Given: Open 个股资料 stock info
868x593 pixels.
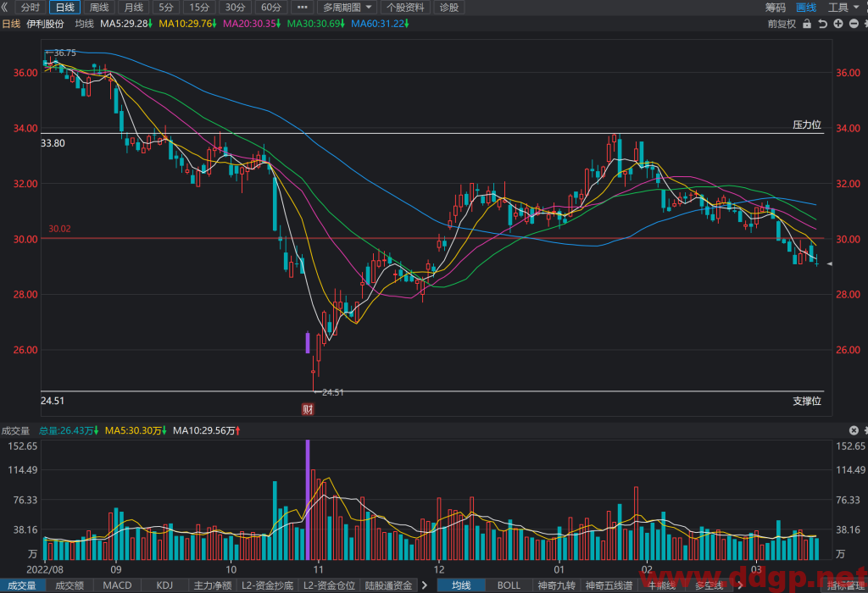Looking at the screenshot, I should tap(406, 7).
